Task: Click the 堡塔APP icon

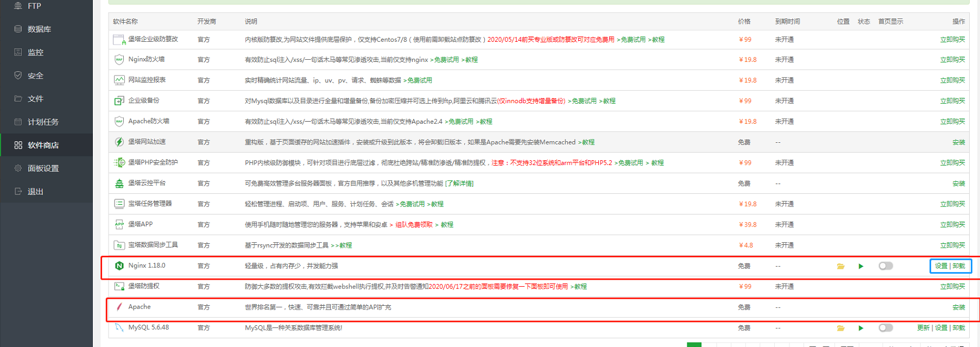Action: click(x=119, y=225)
